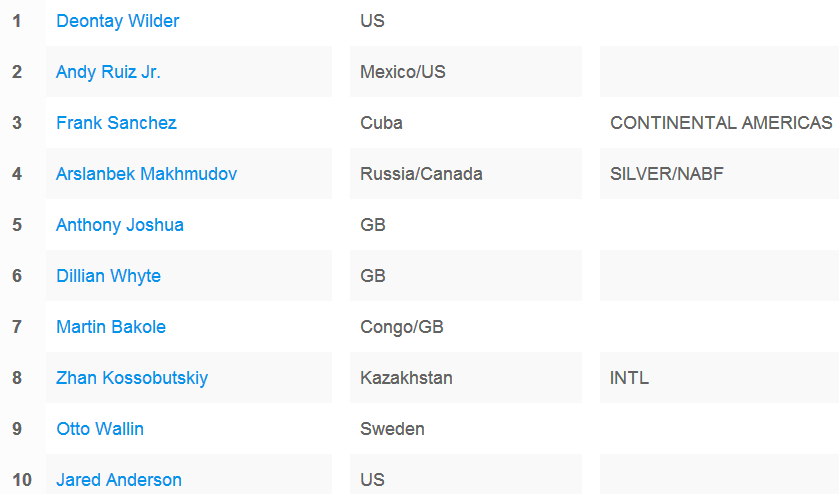Open the Anthony Joshua link
Screen dimensions: 839x494
(x=120, y=225)
